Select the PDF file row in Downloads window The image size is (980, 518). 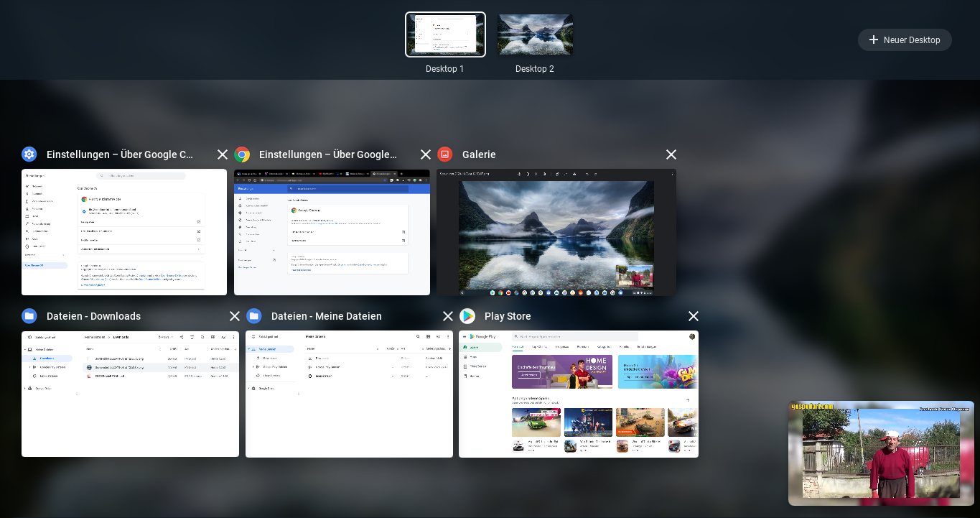click(x=162, y=376)
